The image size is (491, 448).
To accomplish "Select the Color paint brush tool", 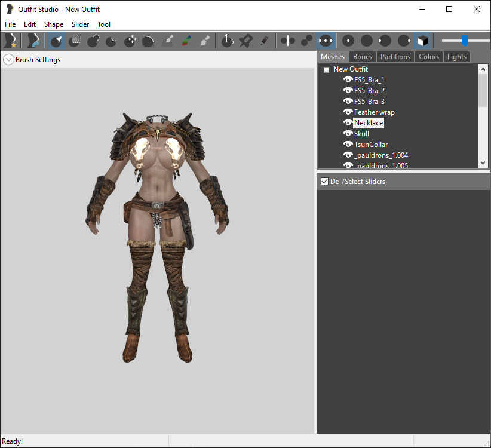I will (186, 41).
